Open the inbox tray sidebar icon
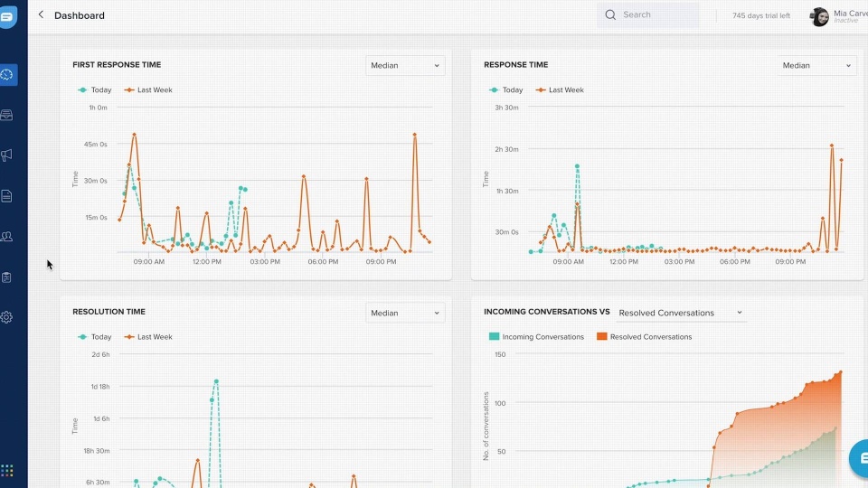This screenshot has height=488, width=868. (6, 115)
